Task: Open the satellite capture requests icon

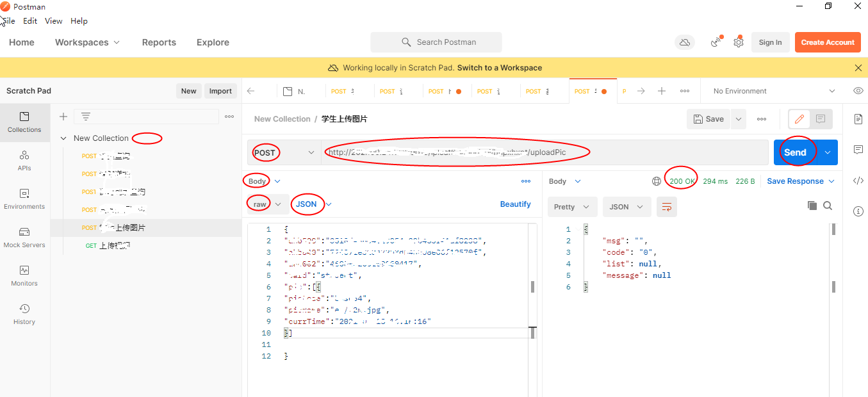Action: 716,42
